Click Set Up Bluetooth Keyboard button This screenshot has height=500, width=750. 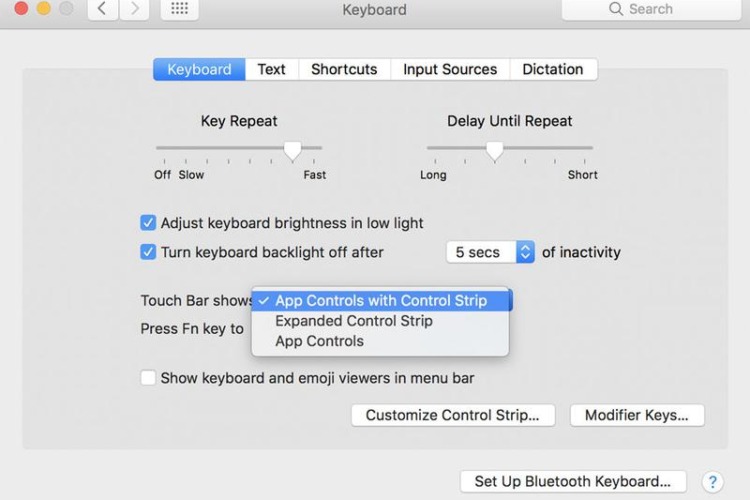573,481
